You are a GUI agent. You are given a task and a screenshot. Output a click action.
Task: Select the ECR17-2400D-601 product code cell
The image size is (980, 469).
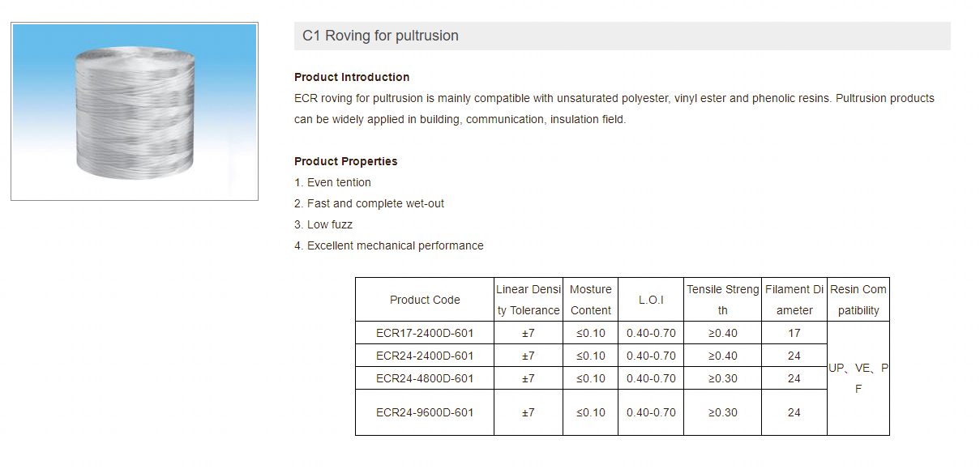tap(425, 333)
